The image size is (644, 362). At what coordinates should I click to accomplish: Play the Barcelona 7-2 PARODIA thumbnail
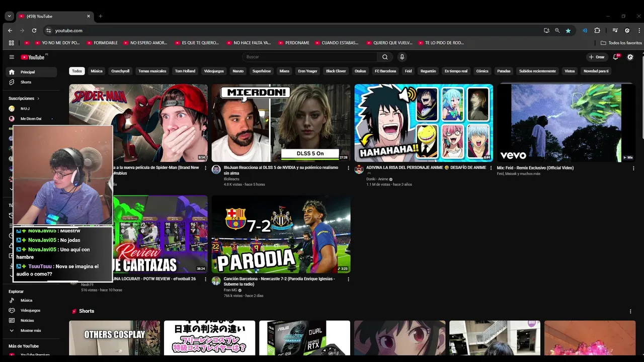[281, 234]
